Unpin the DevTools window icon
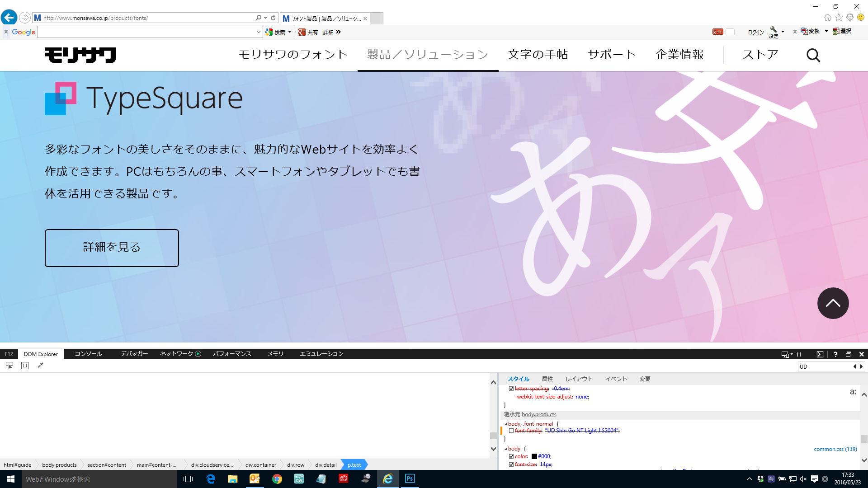 click(849, 354)
